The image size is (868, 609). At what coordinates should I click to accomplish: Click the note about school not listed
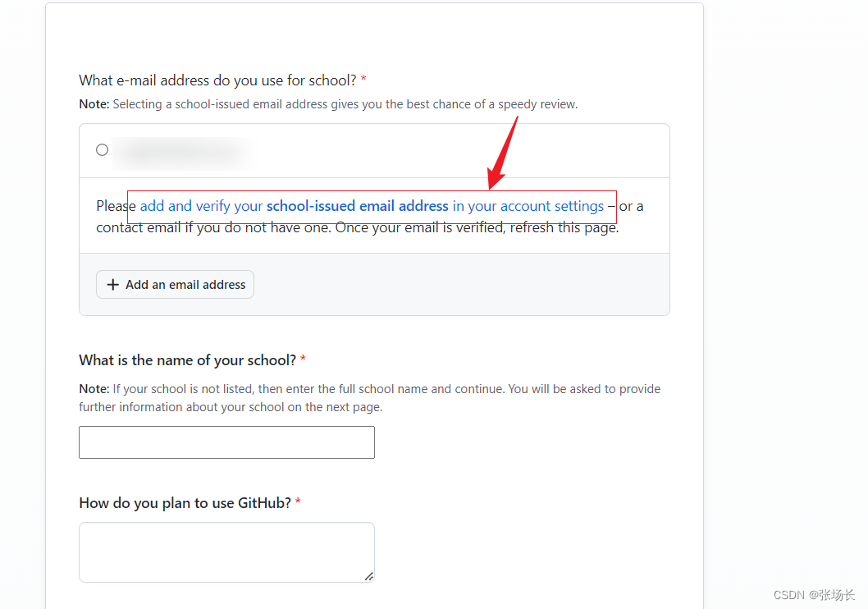point(370,398)
